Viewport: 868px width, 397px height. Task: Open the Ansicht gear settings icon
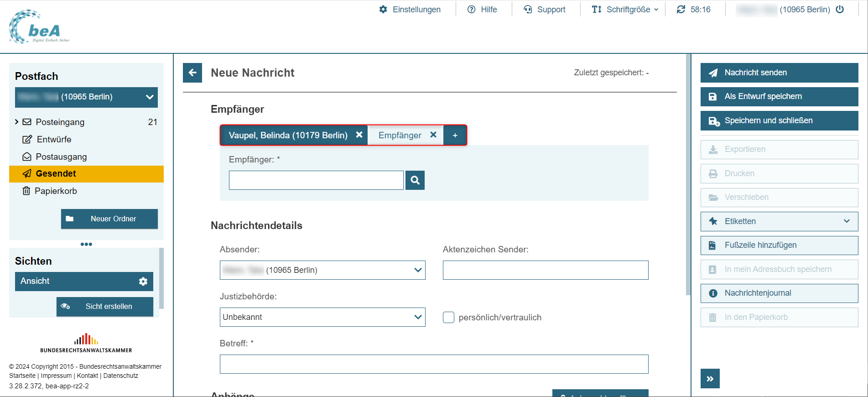[x=143, y=282]
